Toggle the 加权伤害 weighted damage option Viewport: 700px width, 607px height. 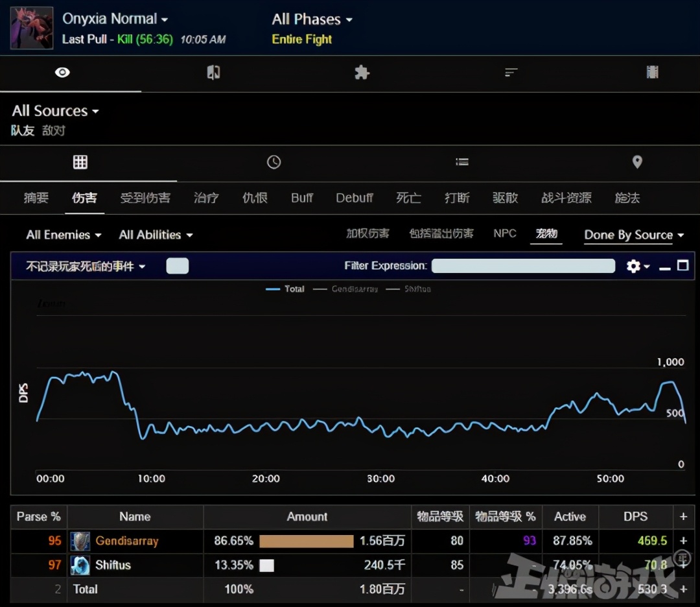367,234
